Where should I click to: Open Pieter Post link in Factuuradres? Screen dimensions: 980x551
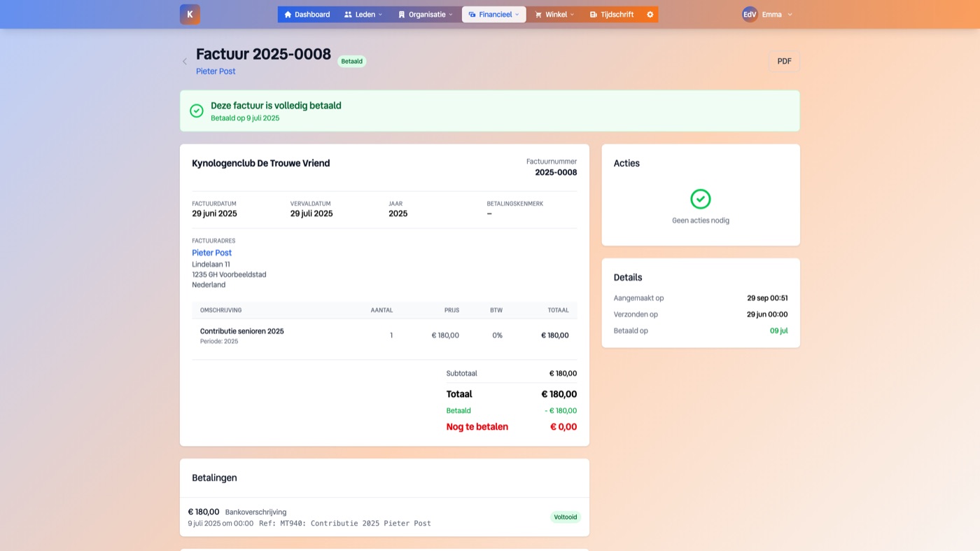(211, 253)
